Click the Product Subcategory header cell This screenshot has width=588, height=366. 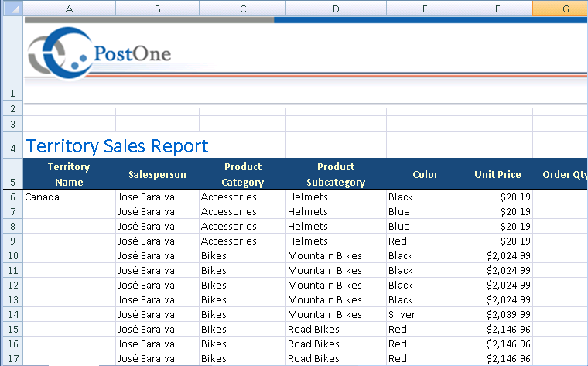[x=336, y=174]
